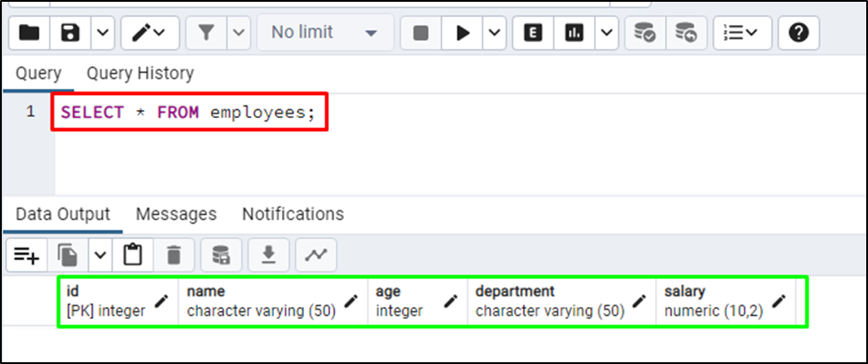The width and height of the screenshot is (868, 364).
Task: Click the Save File disk icon
Action: (70, 33)
